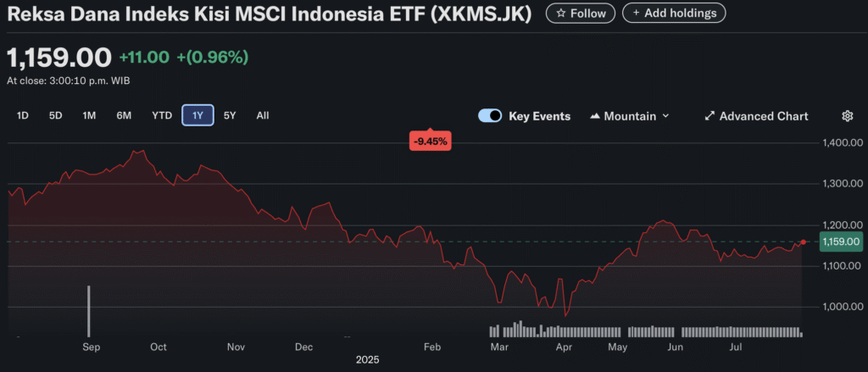Click the Dec month label

click(x=304, y=347)
